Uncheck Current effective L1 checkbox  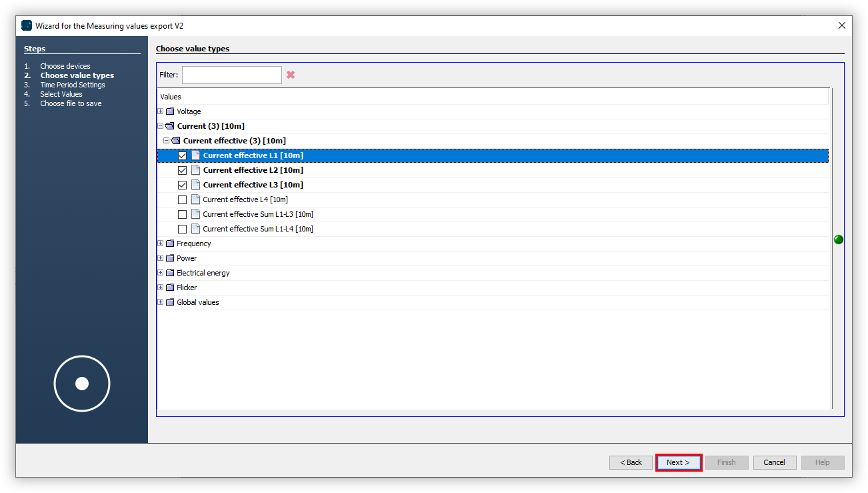pyautogui.click(x=183, y=155)
